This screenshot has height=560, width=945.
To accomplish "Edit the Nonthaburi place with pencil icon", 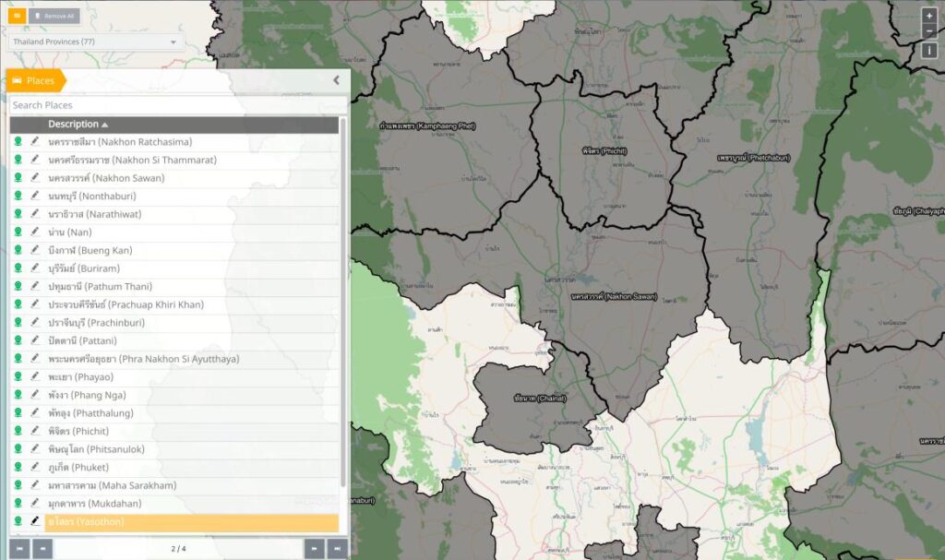I will [35, 197].
